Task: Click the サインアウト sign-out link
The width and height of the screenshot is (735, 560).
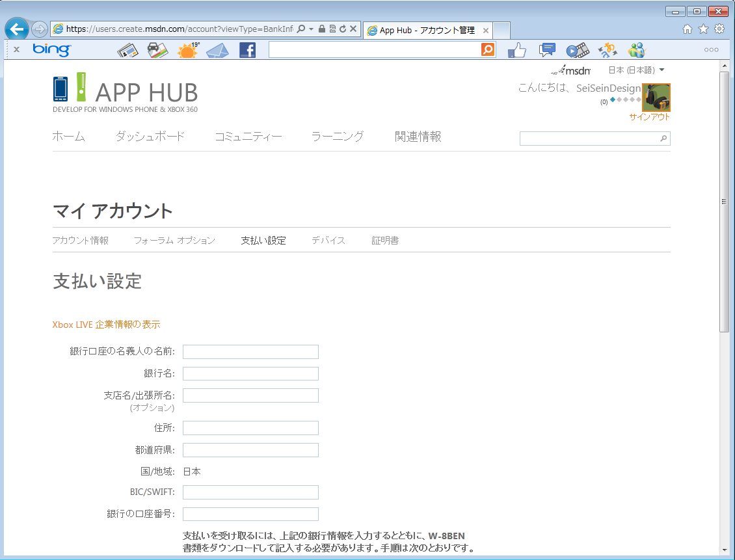Action: 650,117
